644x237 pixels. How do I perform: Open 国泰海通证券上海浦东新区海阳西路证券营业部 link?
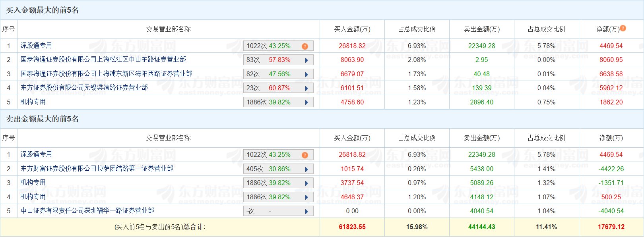pyautogui.click(x=107, y=74)
